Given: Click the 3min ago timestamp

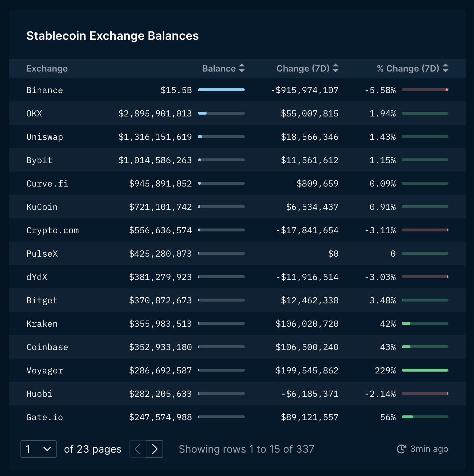Looking at the screenshot, I should pos(429,449).
